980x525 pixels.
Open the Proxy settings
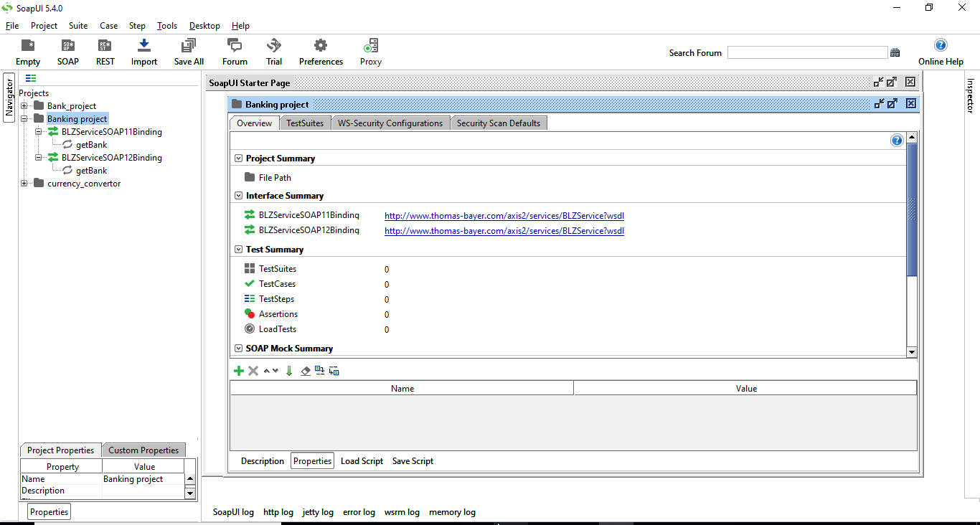point(370,51)
